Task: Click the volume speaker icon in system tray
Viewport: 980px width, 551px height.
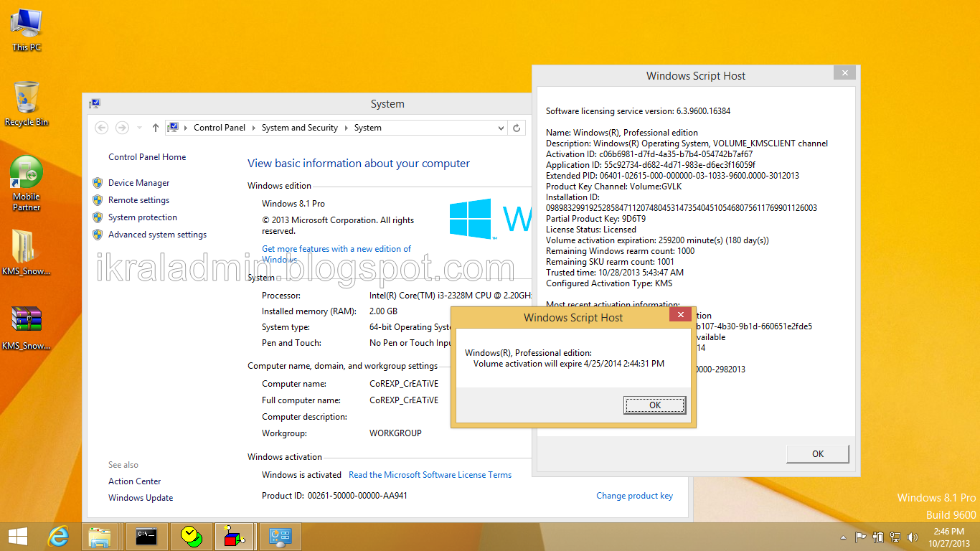Action: coord(913,537)
